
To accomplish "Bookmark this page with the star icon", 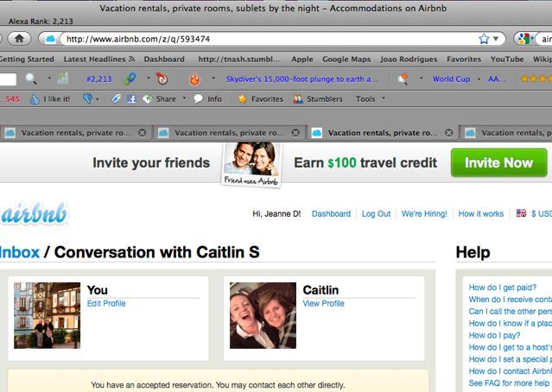I will point(484,39).
